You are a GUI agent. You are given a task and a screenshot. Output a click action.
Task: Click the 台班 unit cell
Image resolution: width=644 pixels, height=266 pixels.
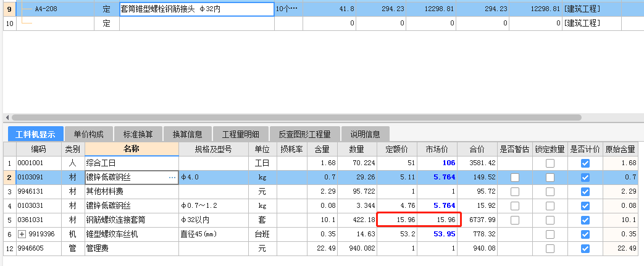262,234
